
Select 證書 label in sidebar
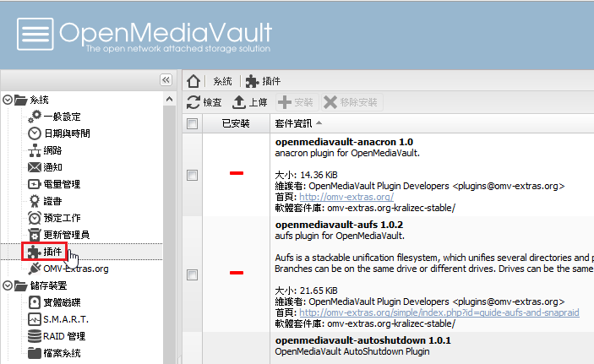(52, 201)
